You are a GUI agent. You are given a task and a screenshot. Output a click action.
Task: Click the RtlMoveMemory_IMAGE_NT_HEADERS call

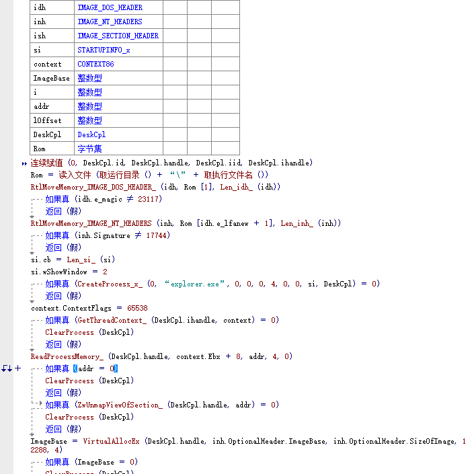click(91, 223)
